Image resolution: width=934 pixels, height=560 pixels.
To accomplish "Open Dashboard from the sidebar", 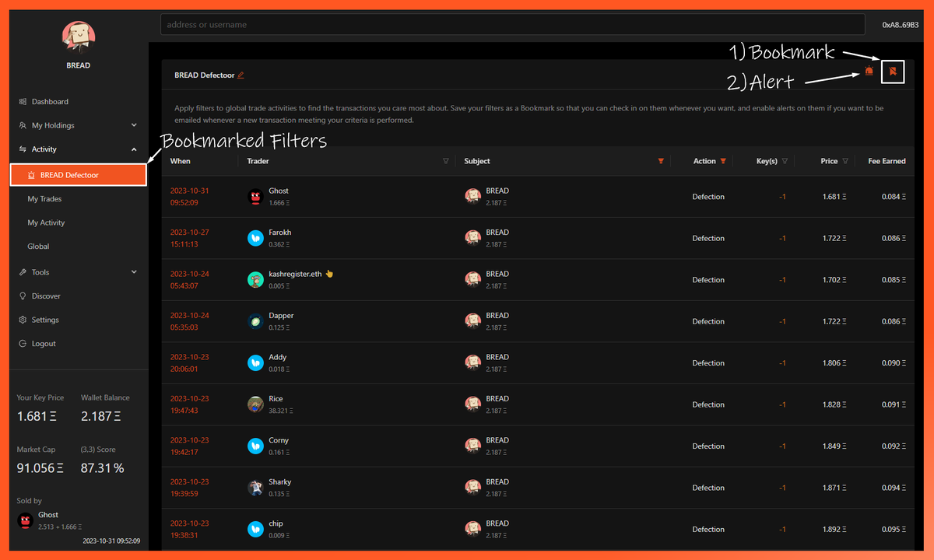I will (50, 102).
